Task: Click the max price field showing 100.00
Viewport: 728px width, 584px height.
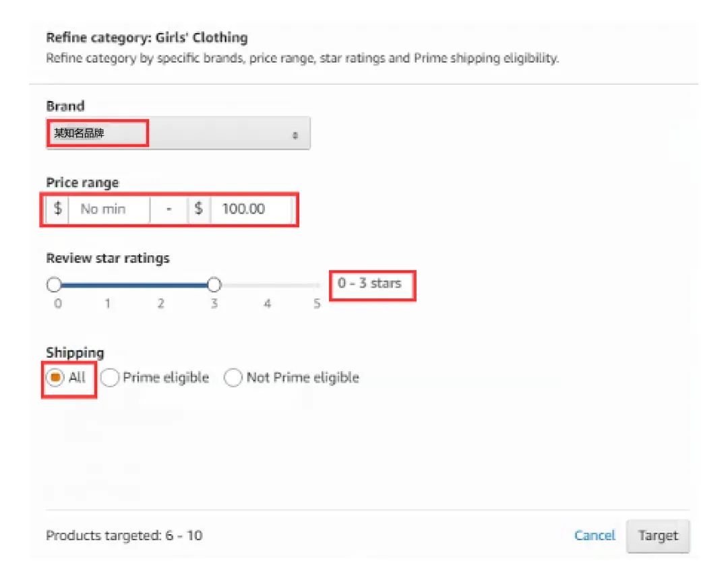Action: point(249,209)
